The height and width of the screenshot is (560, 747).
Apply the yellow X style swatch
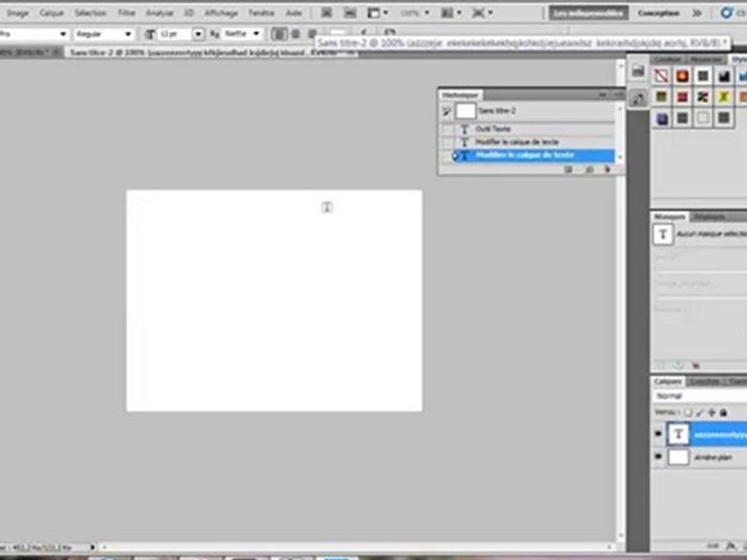tap(724, 97)
